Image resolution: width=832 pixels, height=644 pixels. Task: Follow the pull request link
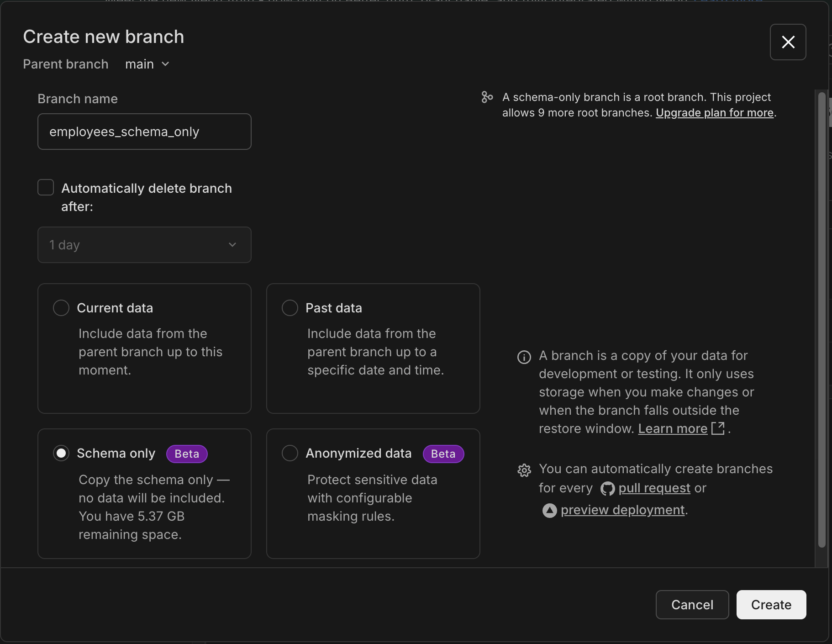(654, 488)
